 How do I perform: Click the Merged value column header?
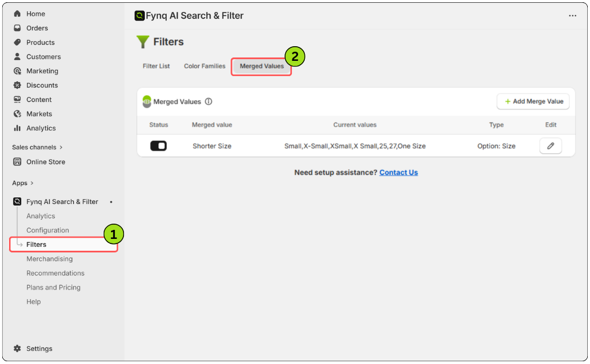(212, 125)
